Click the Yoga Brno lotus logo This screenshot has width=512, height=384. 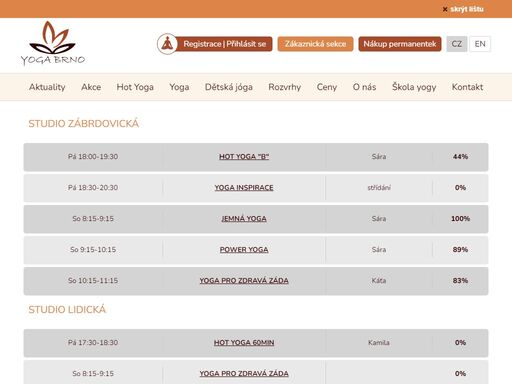click(53, 43)
